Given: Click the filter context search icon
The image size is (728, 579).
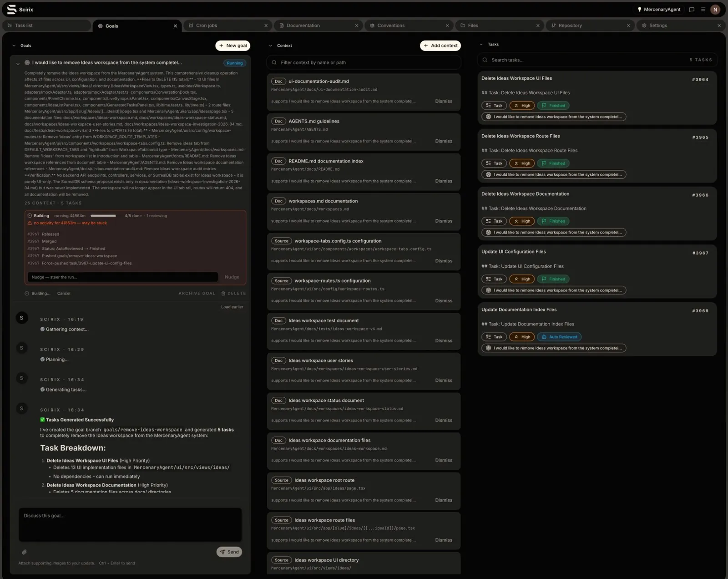Looking at the screenshot, I should pos(274,63).
